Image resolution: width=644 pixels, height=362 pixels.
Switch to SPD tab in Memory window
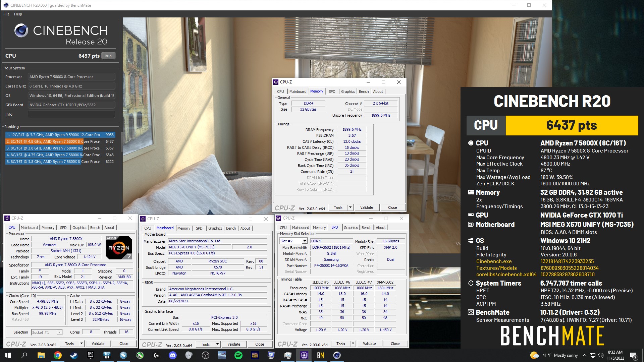click(x=332, y=92)
